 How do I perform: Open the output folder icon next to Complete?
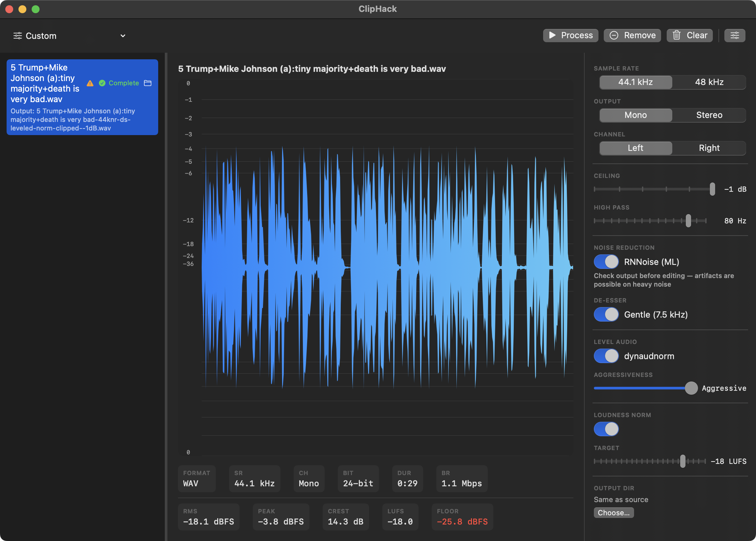(148, 83)
